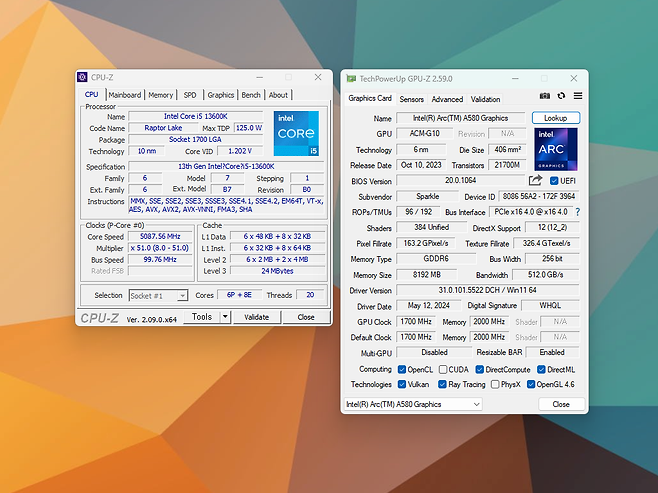This screenshot has width=658, height=493.
Task: Click the Bus Interface question mark icon
Action: [577, 212]
